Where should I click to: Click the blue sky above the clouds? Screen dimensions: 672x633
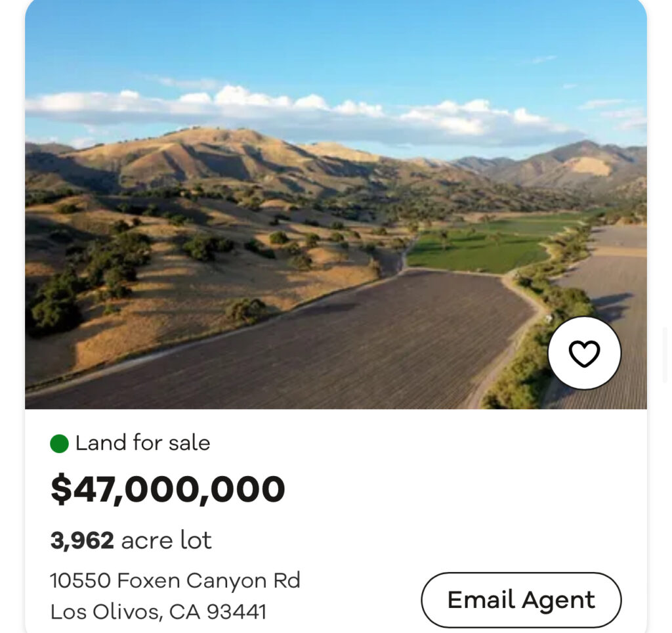tap(328, 39)
